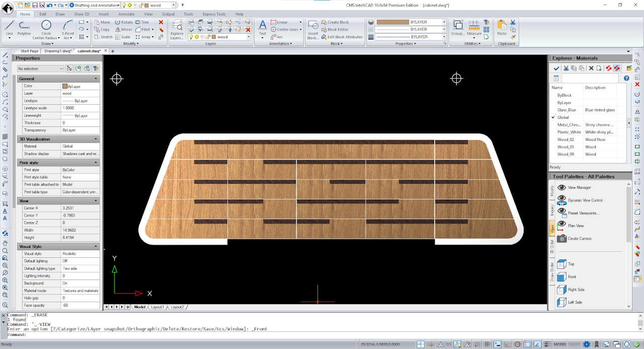Open the No selection dropdown
This screenshot has height=349, width=644.
40,68
